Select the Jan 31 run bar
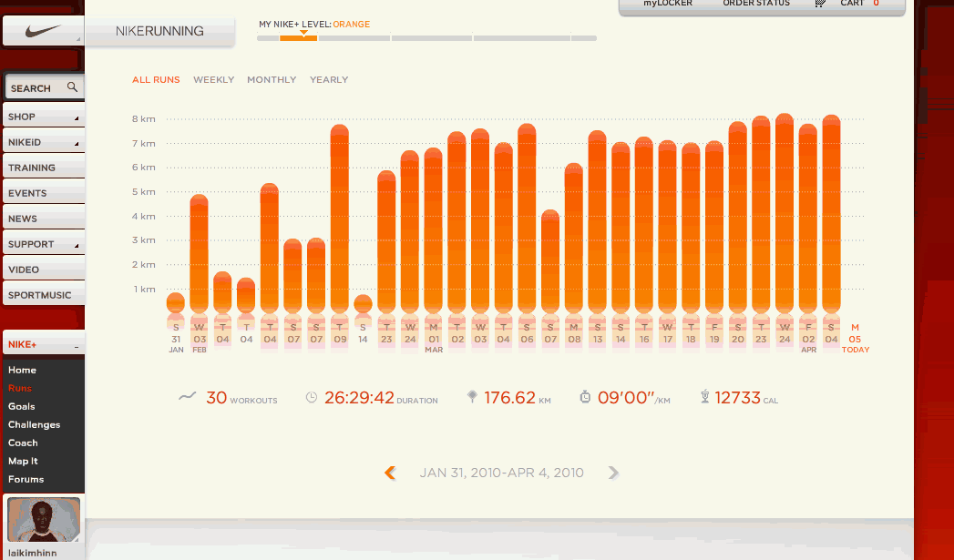 [x=176, y=302]
